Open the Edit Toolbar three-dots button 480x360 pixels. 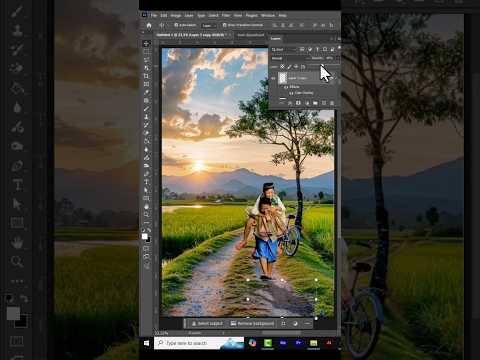[146, 222]
